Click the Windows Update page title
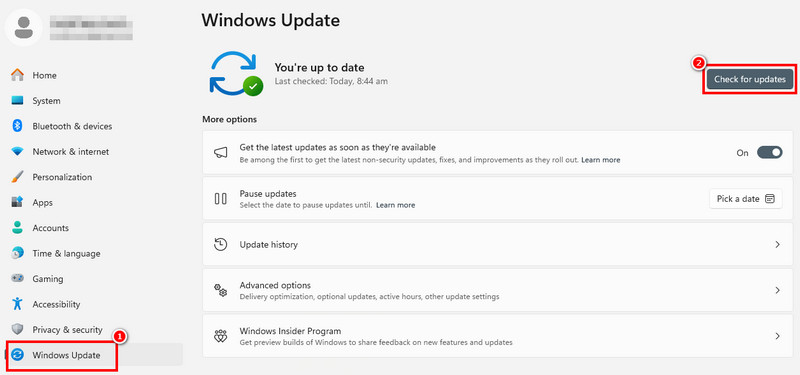This screenshot has width=800, height=375. (270, 20)
